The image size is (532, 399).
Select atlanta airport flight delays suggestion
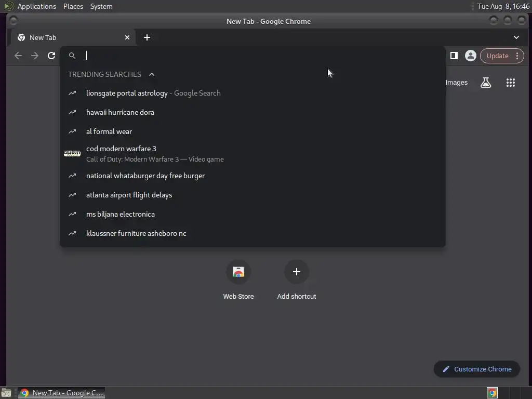click(x=252, y=195)
